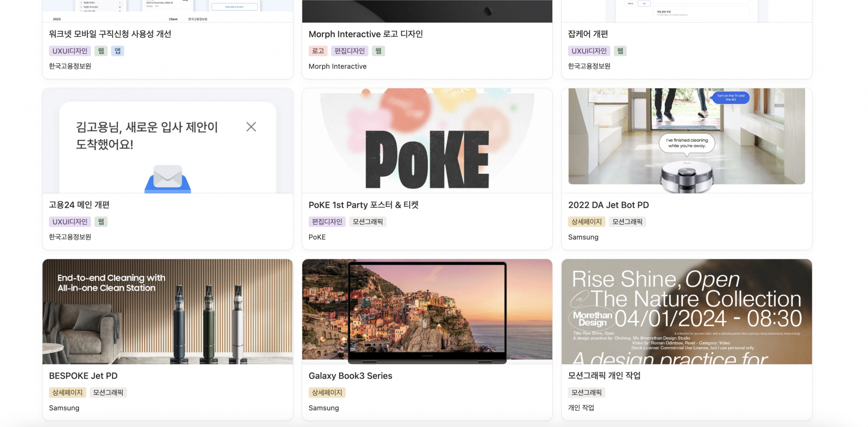The width and height of the screenshot is (868, 427).
Task: Open the Galaxy Book3 Series project title
Action: (351, 376)
